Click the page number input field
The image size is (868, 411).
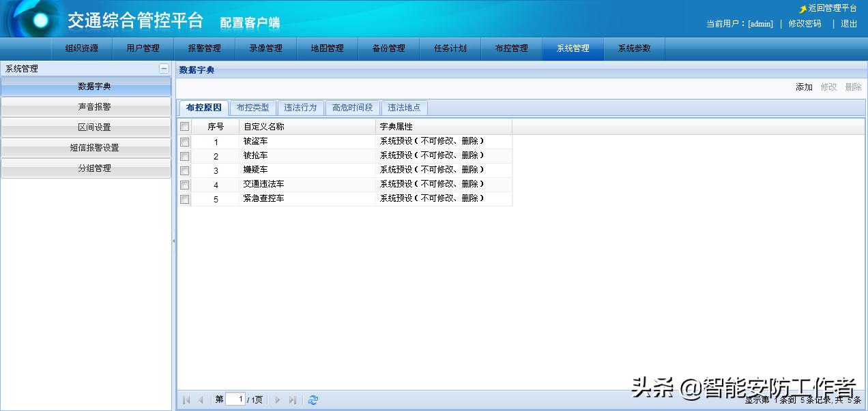[235, 400]
